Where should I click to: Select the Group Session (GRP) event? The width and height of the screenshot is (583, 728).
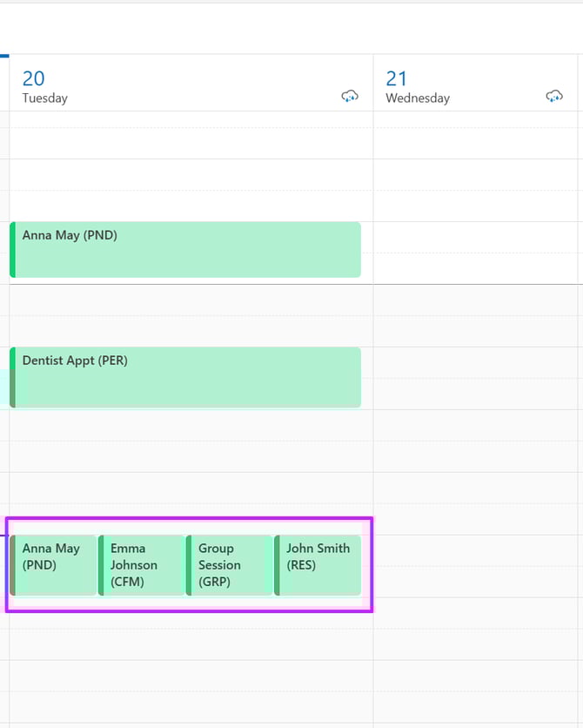tap(230, 564)
